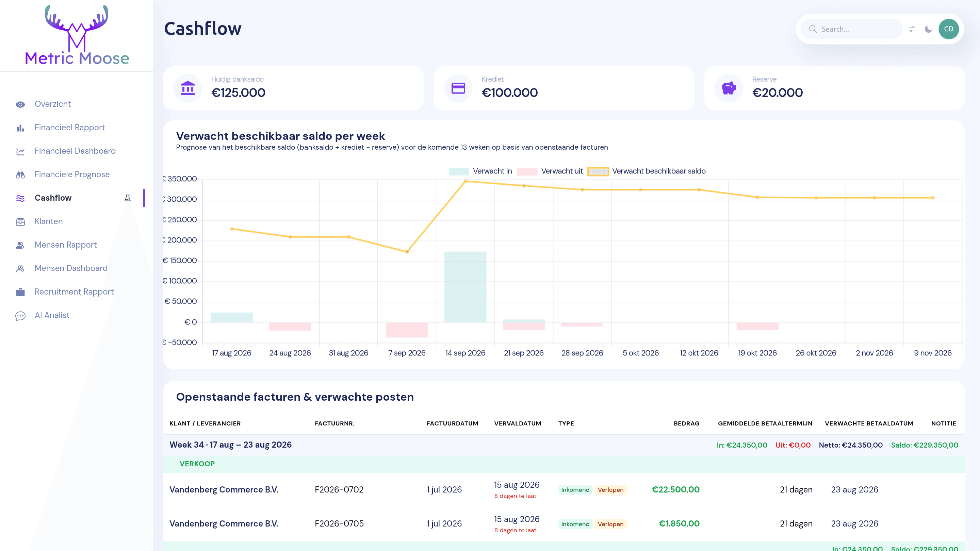The width and height of the screenshot is (980, 551).
Task: Open Financieel Dashboard
Action: [x=75, y=151]
